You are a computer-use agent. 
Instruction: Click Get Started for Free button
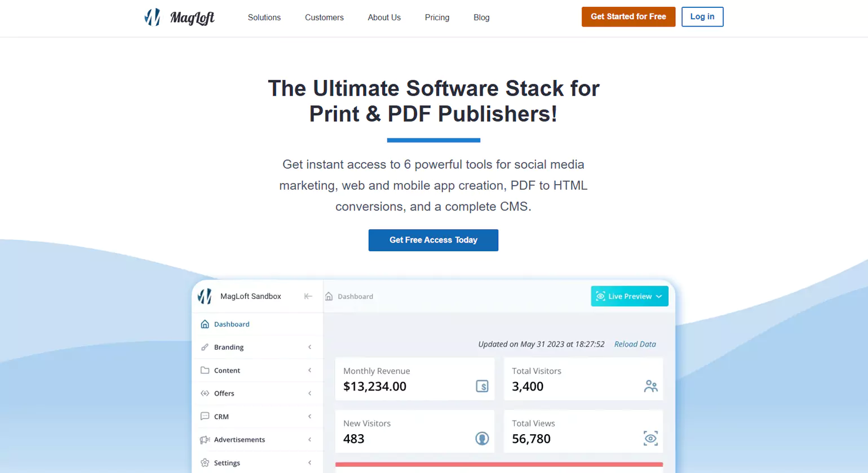(628, 17)
